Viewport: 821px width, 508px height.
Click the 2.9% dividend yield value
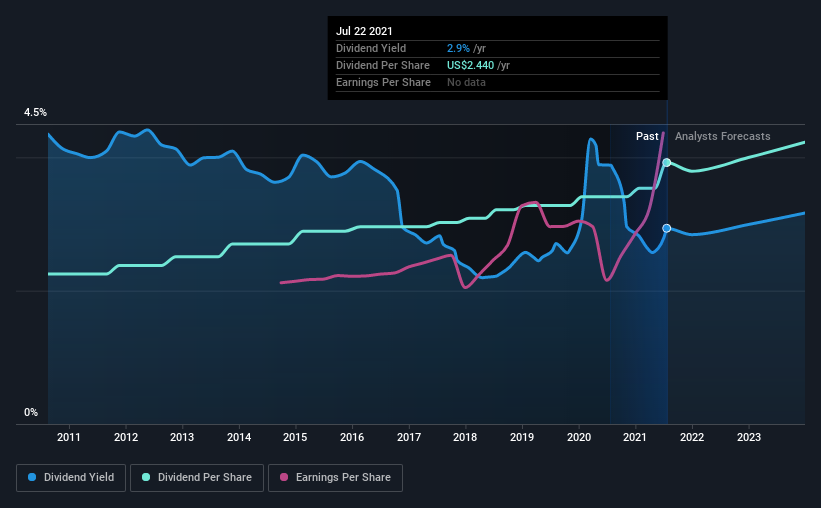tap(458, 48)
